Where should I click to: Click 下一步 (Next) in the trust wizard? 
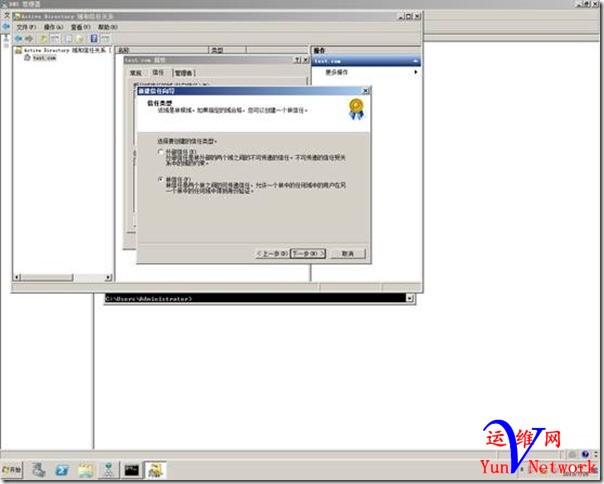click(x=308, y=254)
